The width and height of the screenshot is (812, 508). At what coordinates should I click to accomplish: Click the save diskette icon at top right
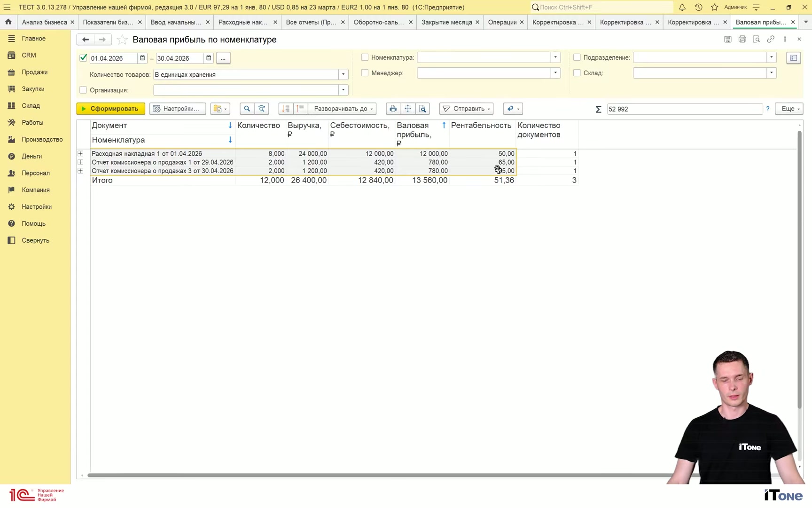(x=727, y=40)
